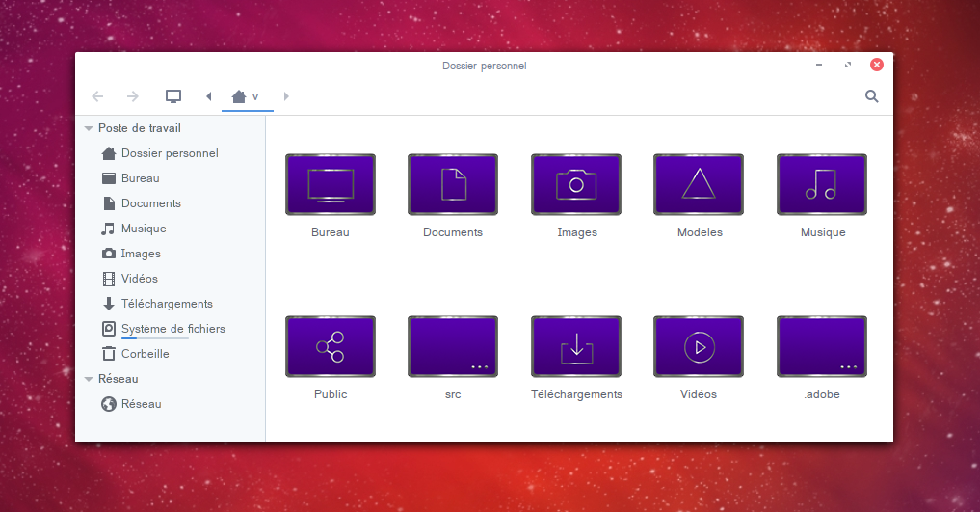Go back with the left arrow
Image resolution: width=980 pixels, height=512 pixels.
[97, 96]
